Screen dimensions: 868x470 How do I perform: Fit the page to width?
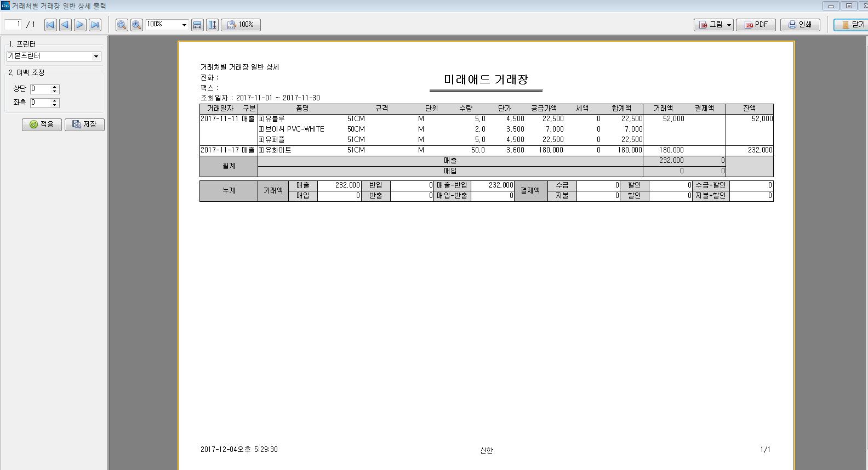(197, 25)
